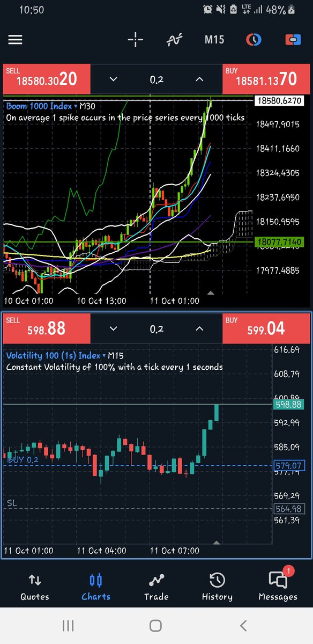
Task: Open Boom 1000 Index symbol dropdown
Action: click(x=42, y=107)
